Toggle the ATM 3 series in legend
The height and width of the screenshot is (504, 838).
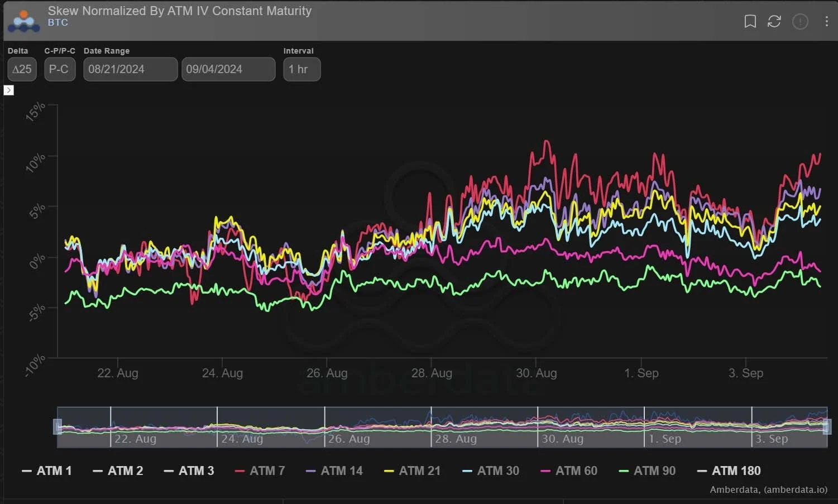pos(189,471)
